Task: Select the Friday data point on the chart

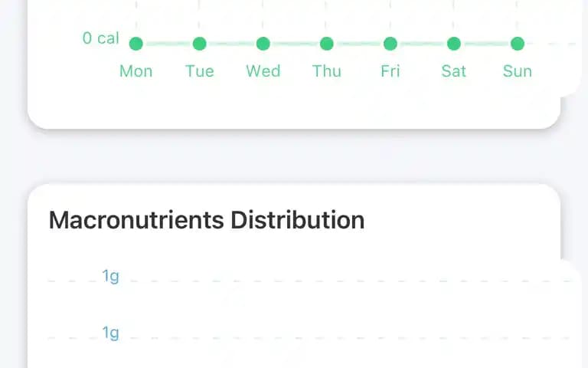Action: click(390, 44)
